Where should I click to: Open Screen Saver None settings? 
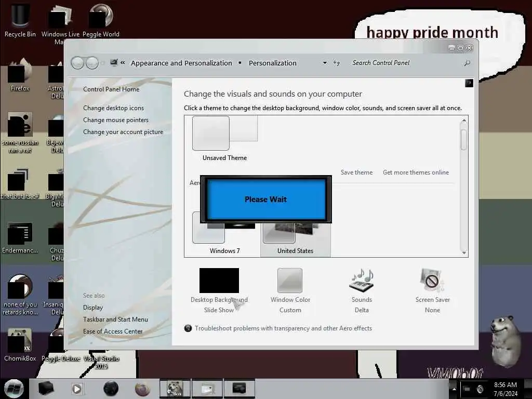[x=433, y=291]
